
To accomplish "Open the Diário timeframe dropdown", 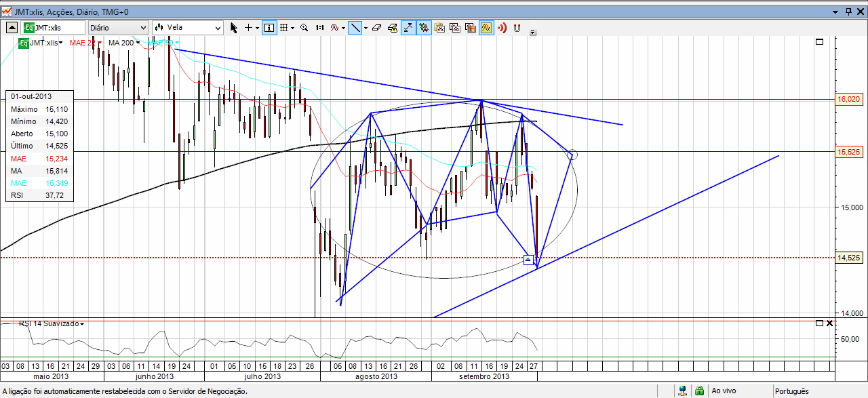I will [118, 28].
